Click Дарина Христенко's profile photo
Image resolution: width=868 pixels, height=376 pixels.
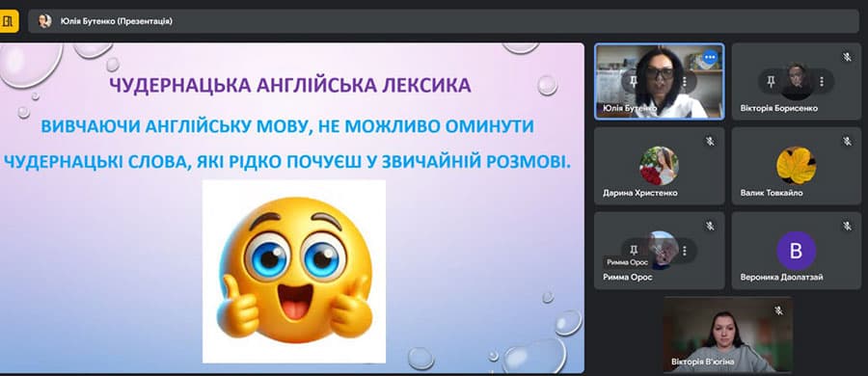(659, 166)
